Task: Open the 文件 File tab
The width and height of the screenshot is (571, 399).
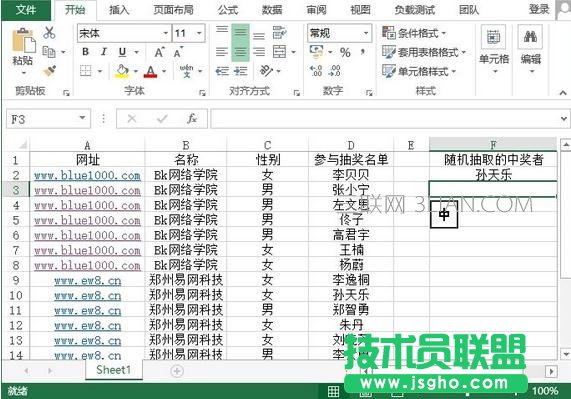Action: pos(25,9)
